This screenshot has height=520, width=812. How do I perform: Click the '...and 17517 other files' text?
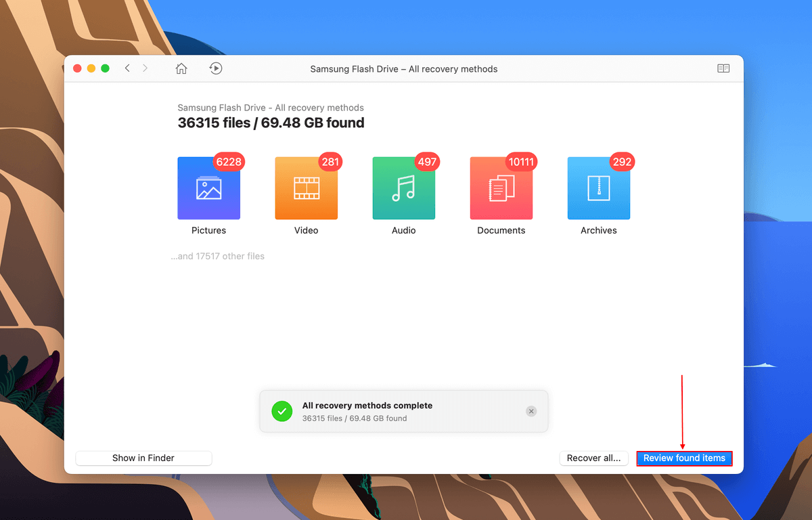pyautogui.click(x=217, y=256)
